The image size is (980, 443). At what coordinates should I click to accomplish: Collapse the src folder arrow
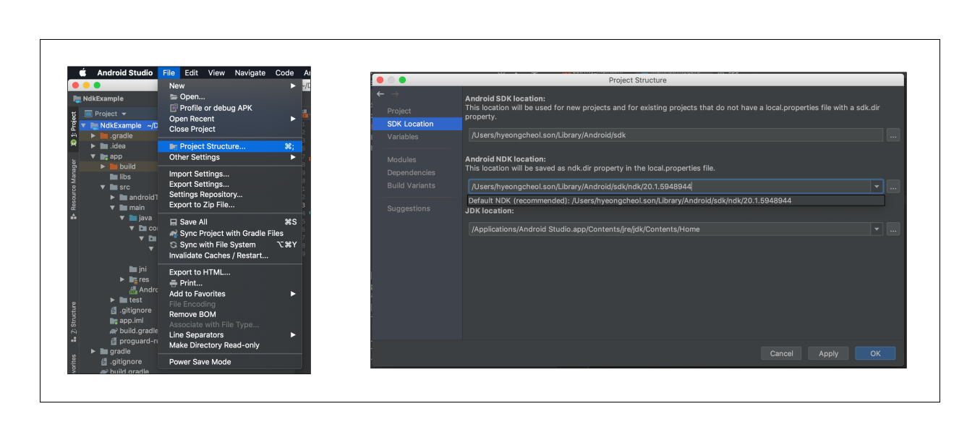pyautogui.click(x=103, y=187)
